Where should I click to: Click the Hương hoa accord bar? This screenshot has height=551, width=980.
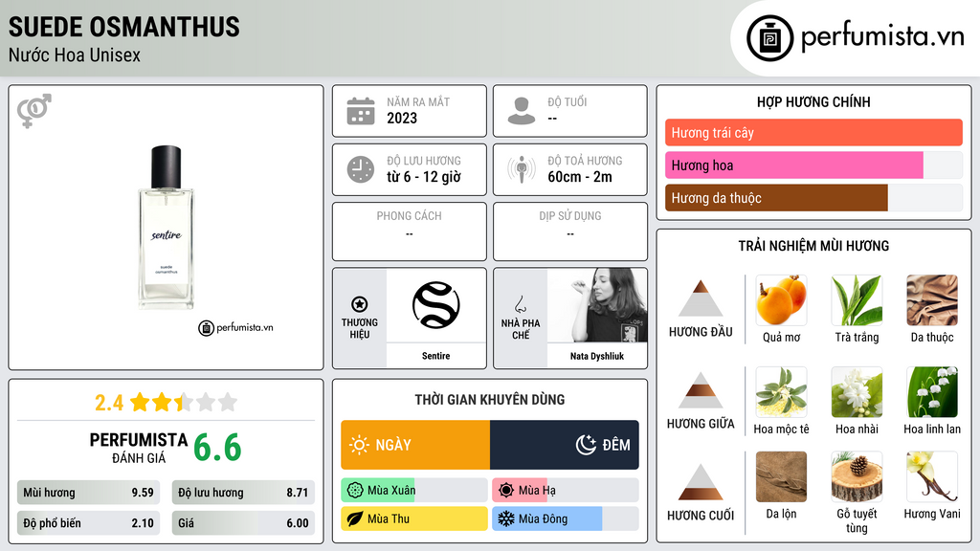coord(813,165)
